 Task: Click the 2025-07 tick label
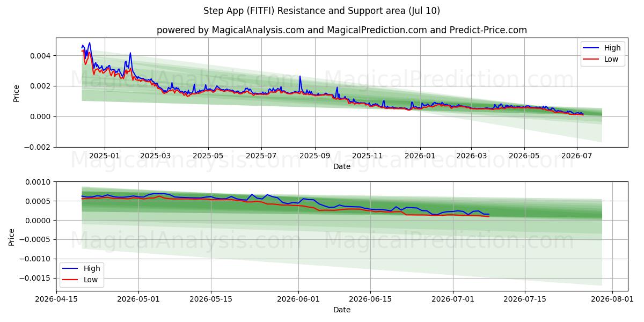(261, 156)
